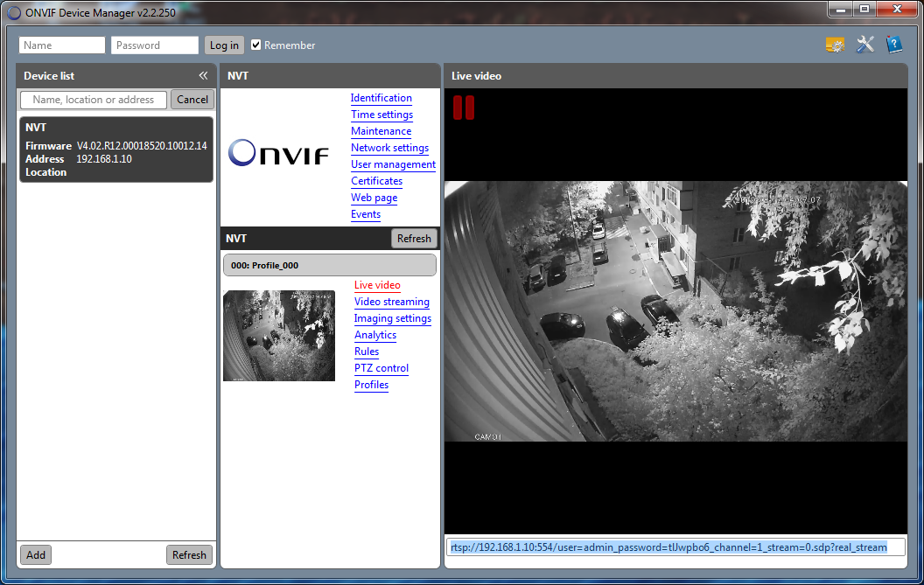
Task: Refresh the NVT profile panel
Action: tap(413, 237)
